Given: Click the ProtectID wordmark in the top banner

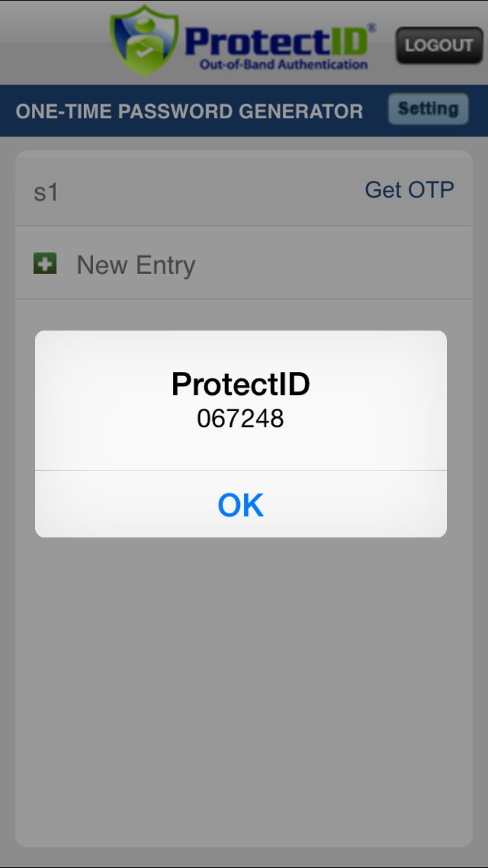Looking at the screenshot, I should tap(277, 41).
